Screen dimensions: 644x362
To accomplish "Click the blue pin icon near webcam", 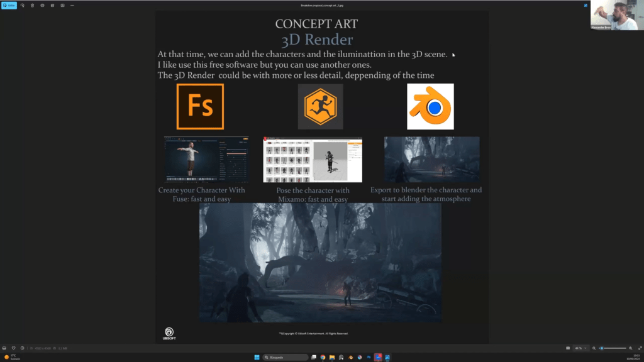I will (x=586, y=5).
